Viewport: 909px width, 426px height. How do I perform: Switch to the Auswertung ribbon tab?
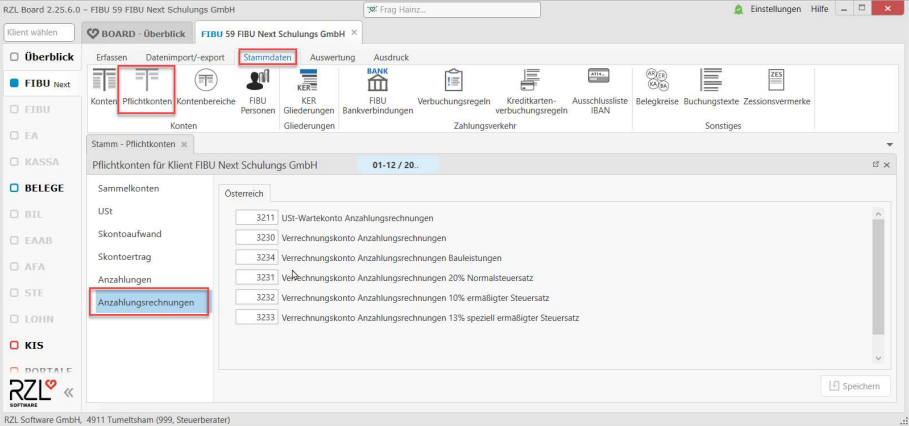click(x=331, y=58)
